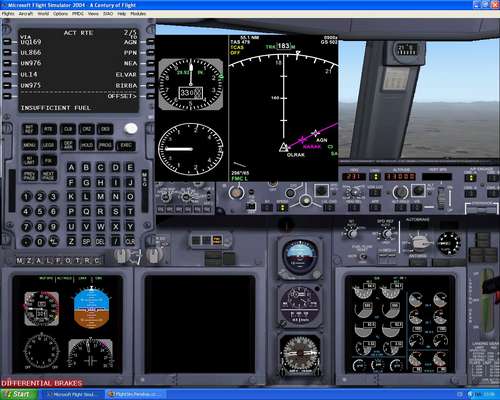This screenshot has height=400, width=500.
Task: Open the CLB page on the FMC
Action: [x=68, y=129]
